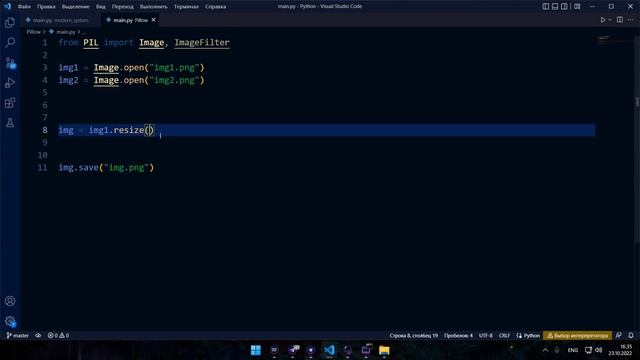This screenshot has width=640, height=360.
Task: Open the Терминал menu
Action: click(x=186, y=7)
